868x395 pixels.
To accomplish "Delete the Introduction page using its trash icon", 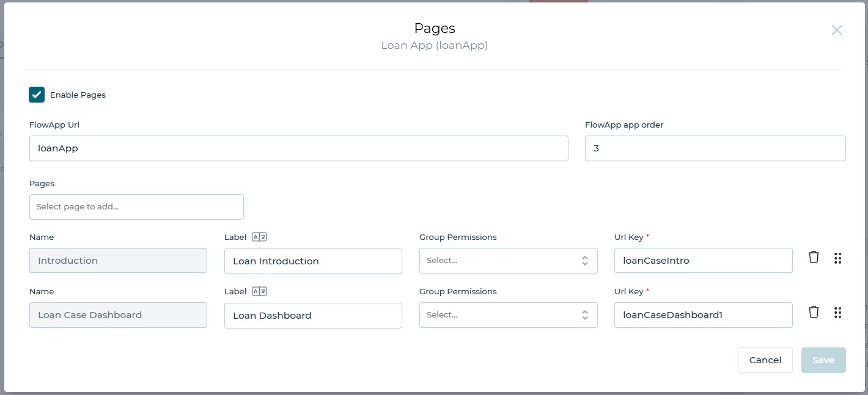I will tap(814, 257).
